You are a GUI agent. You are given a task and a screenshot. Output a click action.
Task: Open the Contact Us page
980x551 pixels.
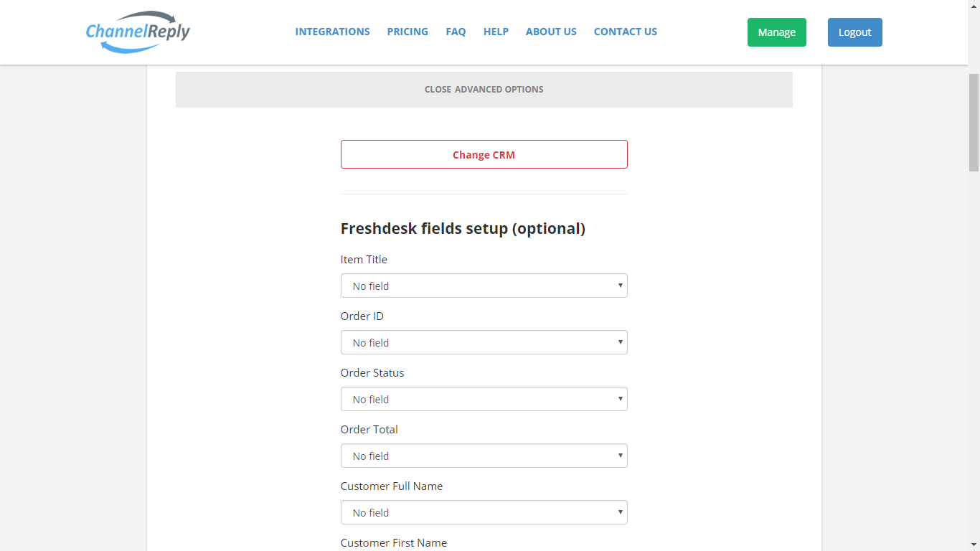pyautogui.click(x=626, y=32)
